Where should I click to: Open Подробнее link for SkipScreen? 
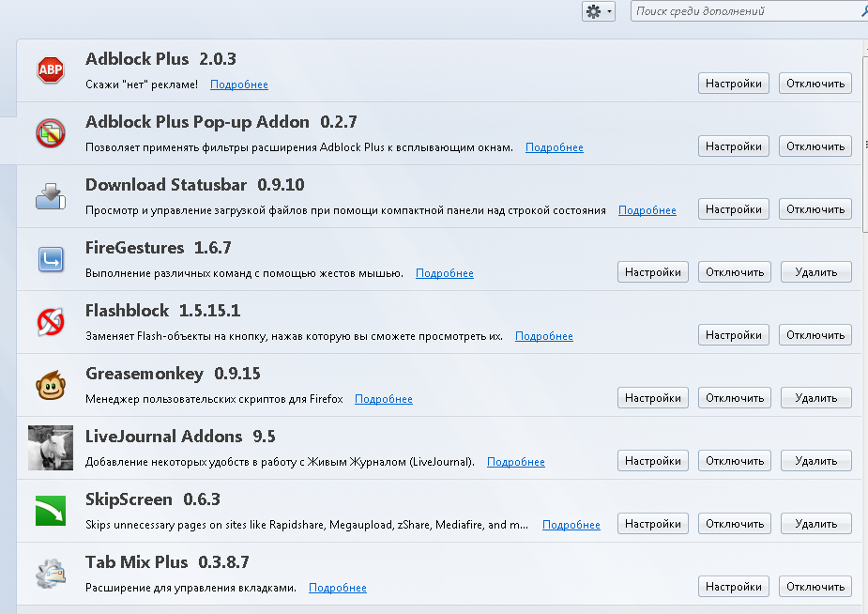(571, 524)
